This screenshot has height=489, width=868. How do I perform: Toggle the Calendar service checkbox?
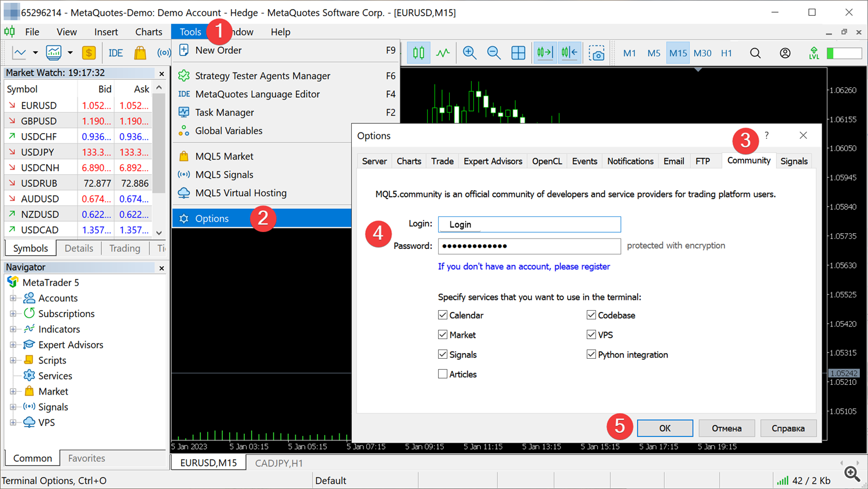point(443,315)
